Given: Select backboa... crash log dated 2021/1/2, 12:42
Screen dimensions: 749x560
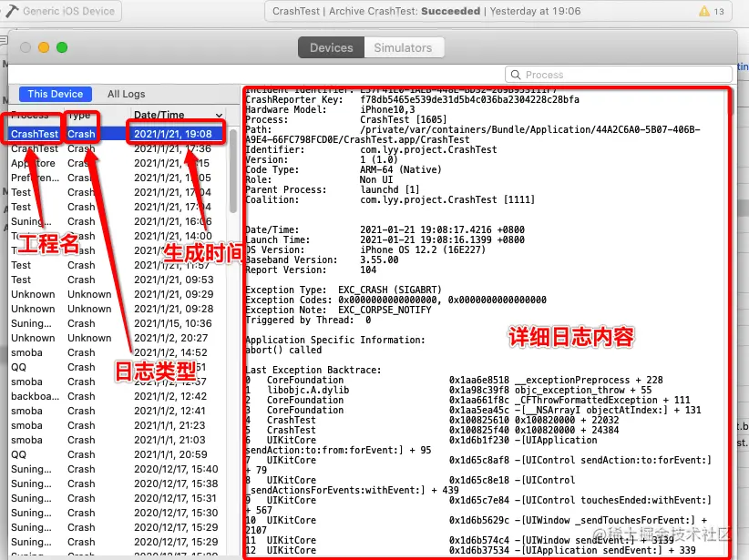Looking at the screenshot, I should 117,396.
